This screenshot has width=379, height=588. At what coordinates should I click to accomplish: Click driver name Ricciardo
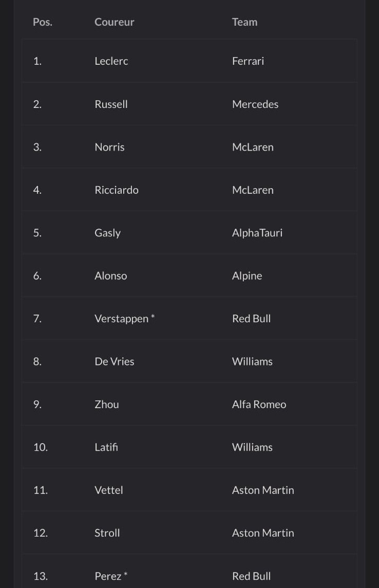[x=117, y=190]
